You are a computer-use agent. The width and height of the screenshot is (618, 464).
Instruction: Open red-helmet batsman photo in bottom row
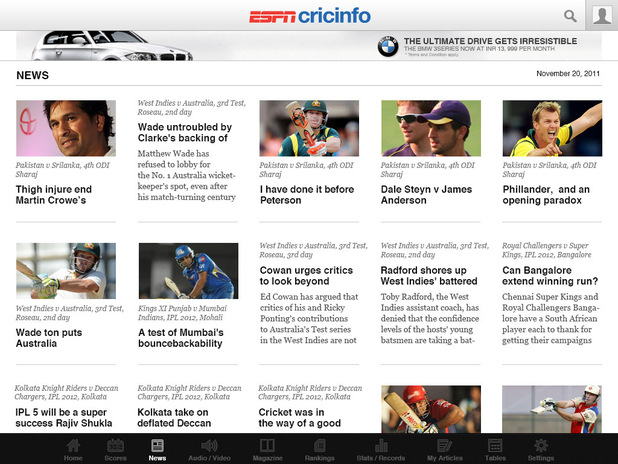click(x=431, y=409)
